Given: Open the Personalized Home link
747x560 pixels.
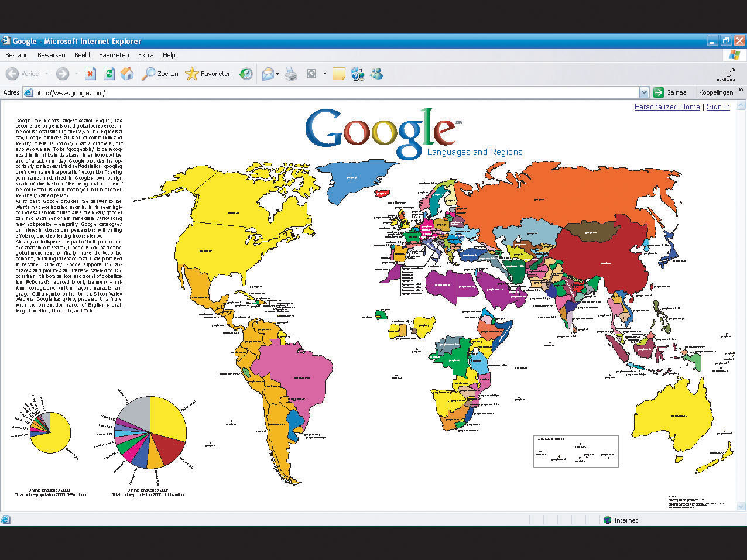Looking at the screenshot, I should pyautogui.click(x=667, y=106).
